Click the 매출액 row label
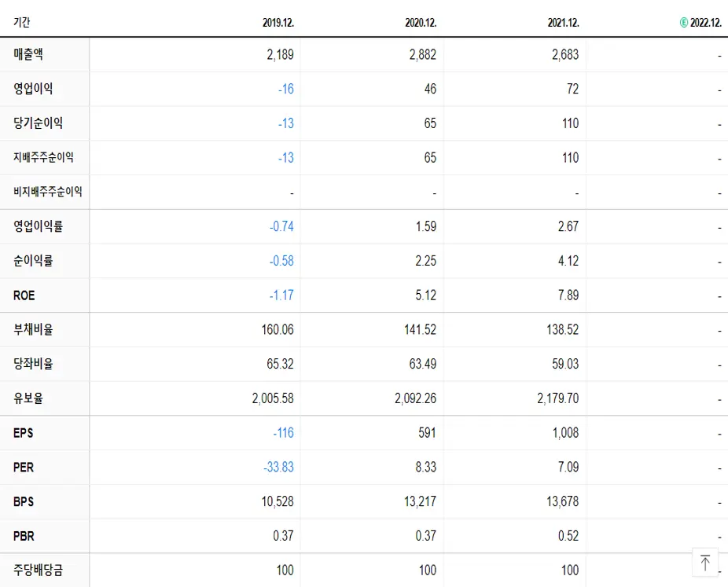The height and width of the screenshot is (587, 728). pyautogui.click(x=28, y=54)
